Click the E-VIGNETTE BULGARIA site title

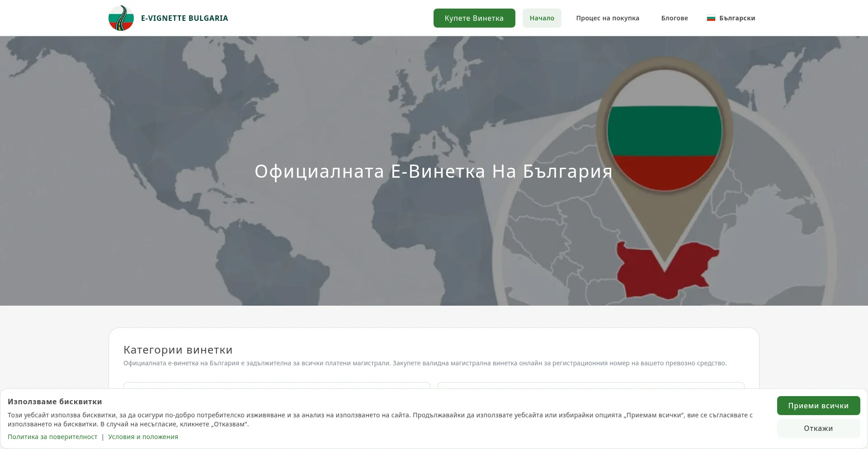click(184, 18)
